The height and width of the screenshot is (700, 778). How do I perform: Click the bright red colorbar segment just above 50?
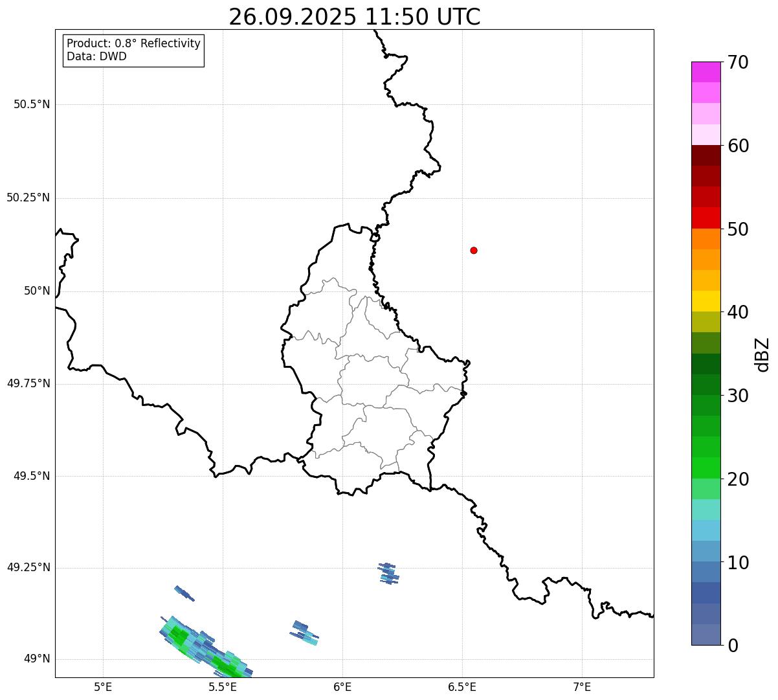point(706,218)
